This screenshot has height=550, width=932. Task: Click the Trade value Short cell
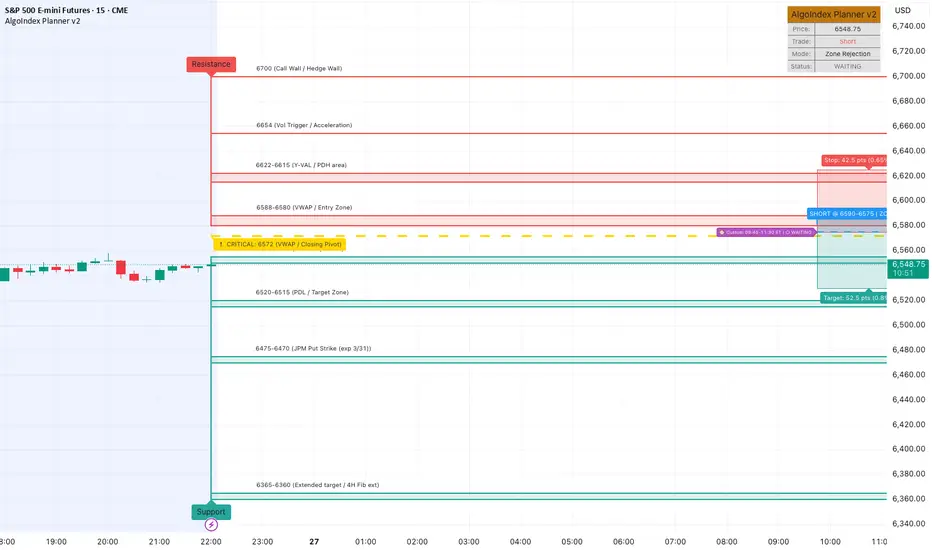[848, 42]
